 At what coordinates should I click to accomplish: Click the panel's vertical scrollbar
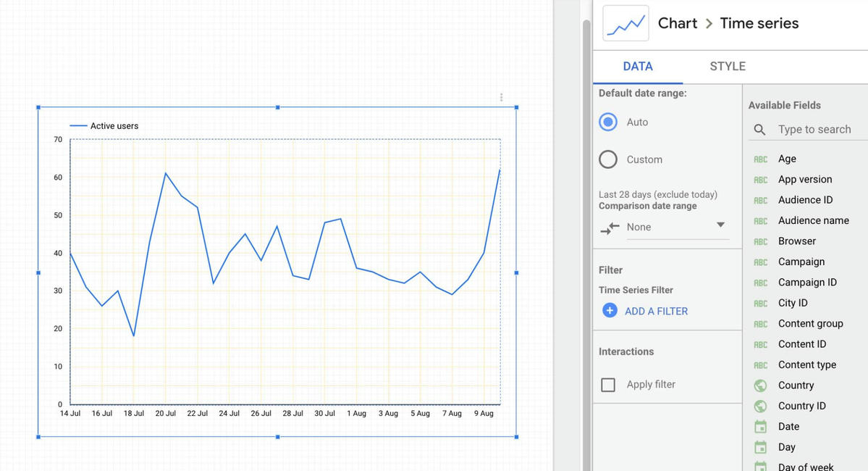coord(587,243)
